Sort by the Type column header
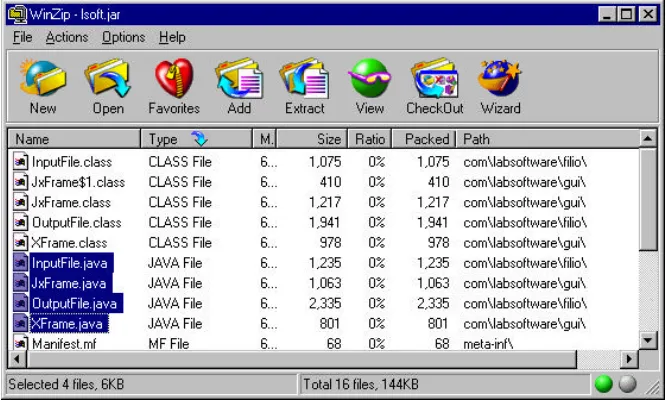Screen dimensions: 666x406 click(x=196, y=139)
